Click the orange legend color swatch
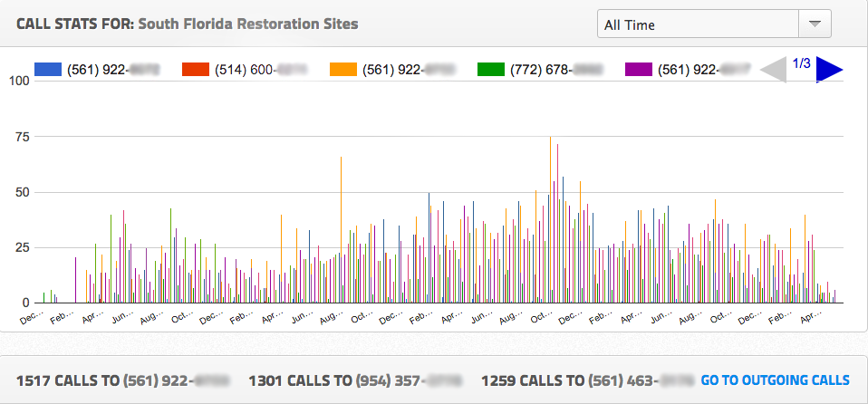 click(342, 69)
